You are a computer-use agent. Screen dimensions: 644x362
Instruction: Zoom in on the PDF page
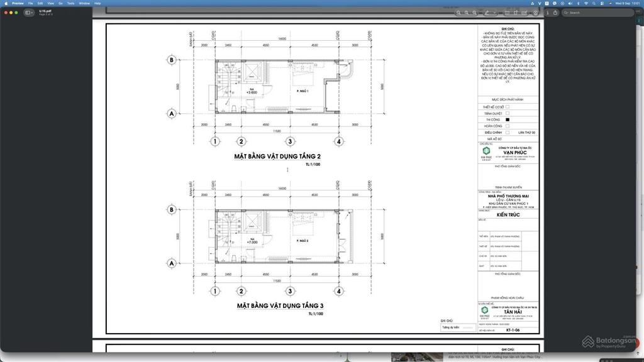click(x=474, y=13)
